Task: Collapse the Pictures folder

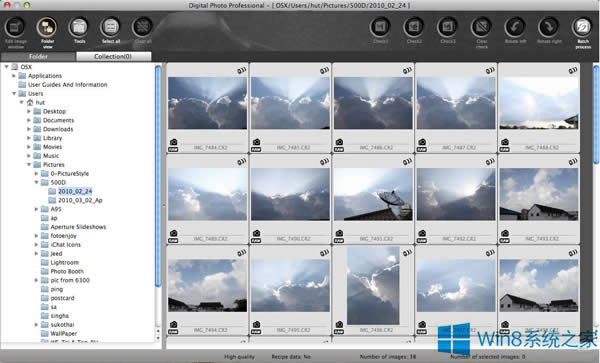Action: pos(29,164)
